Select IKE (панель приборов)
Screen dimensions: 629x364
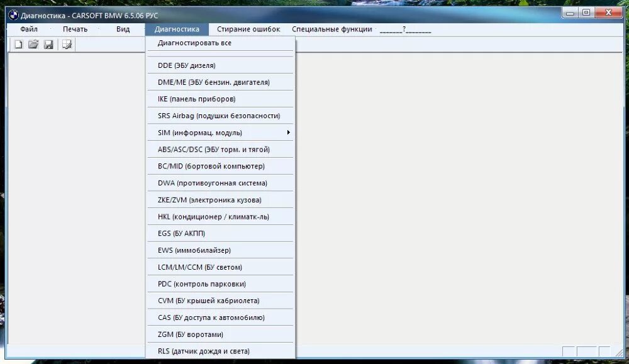coord(220,99)
